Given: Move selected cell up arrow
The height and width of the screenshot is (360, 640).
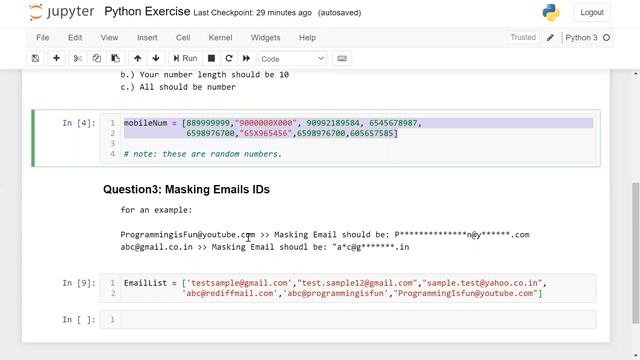Looking at the screenshot, I should [x=138, y=58].
